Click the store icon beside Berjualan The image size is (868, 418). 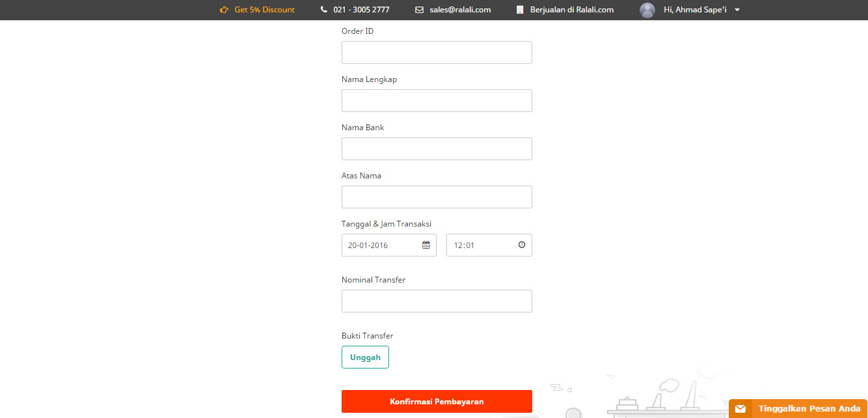click(x=520, y=10)
